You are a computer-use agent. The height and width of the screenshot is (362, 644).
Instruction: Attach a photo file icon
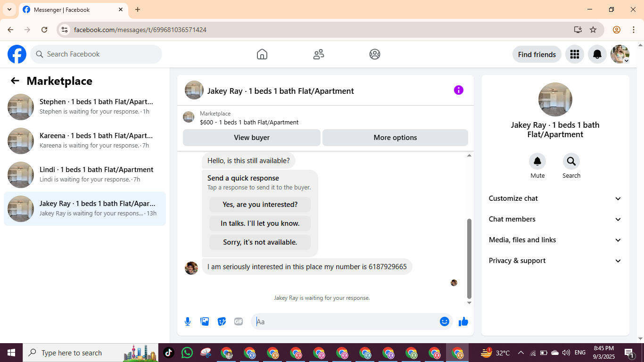205,321
